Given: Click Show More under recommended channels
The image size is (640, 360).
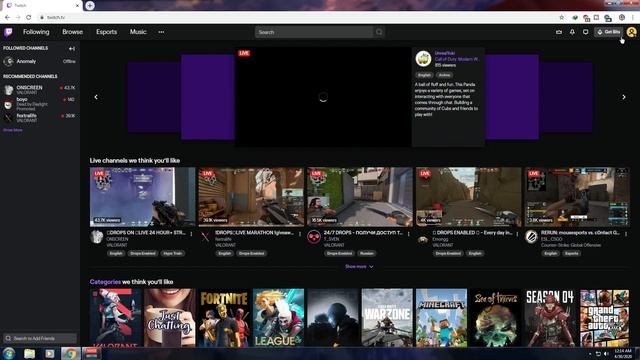Looking at the screenshot, I should pos(13,130).
